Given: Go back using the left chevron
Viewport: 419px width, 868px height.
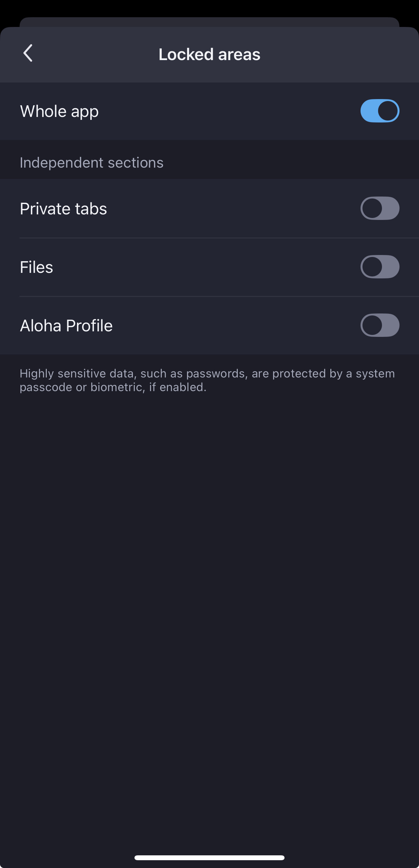Looking at the screenshot, I should pos(28,53).
